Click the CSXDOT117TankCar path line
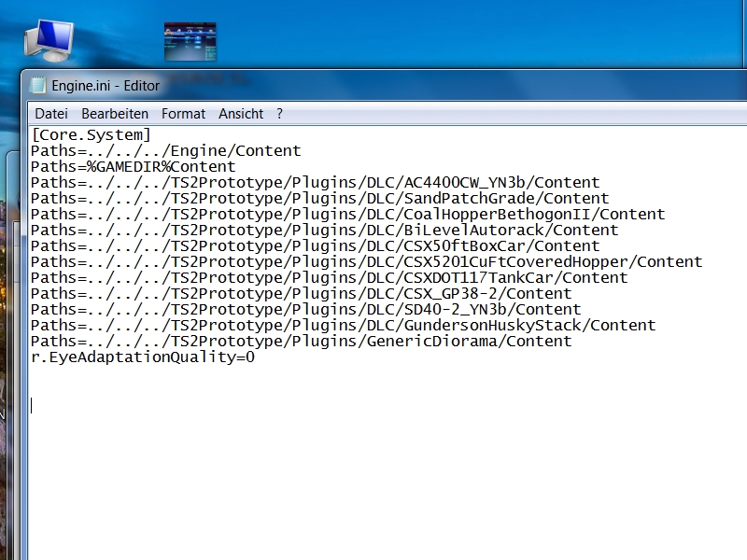This screenshot has height=560, width=747. (330, 277)
